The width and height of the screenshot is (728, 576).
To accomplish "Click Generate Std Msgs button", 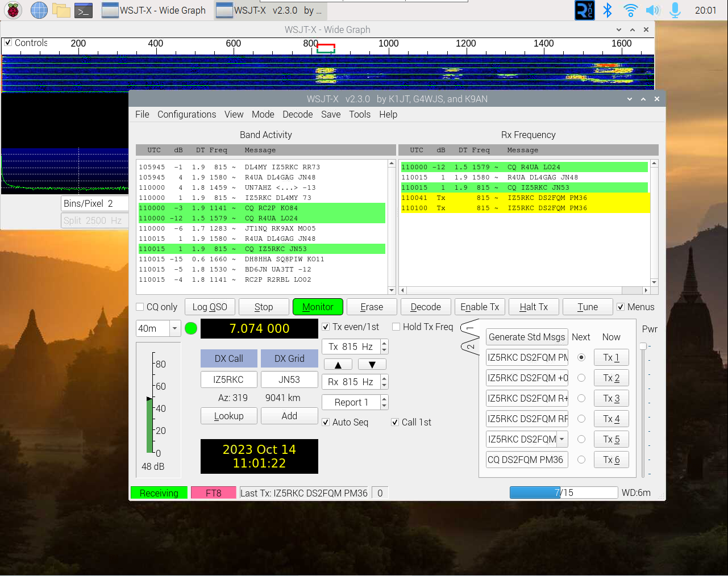I will [527, 337].
